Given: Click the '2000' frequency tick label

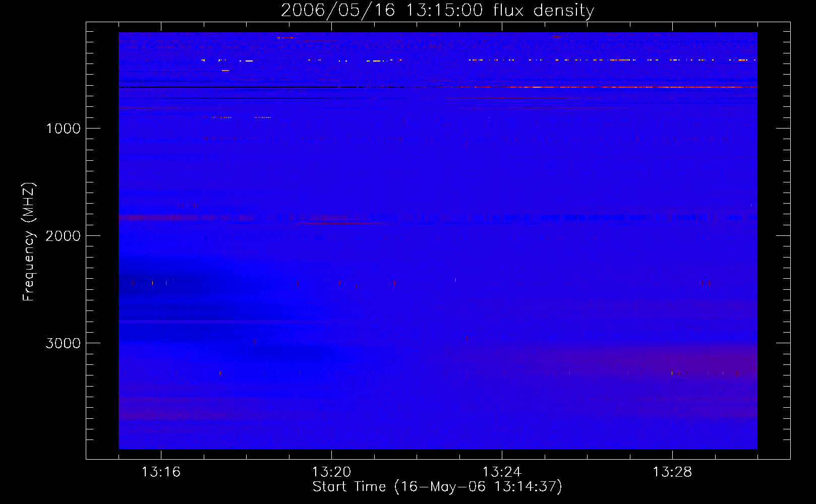Looking at the screenshot, I should click(x=64, y=236).
